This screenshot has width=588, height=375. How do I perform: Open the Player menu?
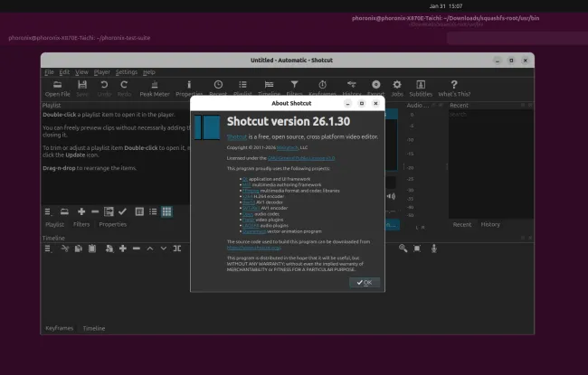(x=101, y=72)
